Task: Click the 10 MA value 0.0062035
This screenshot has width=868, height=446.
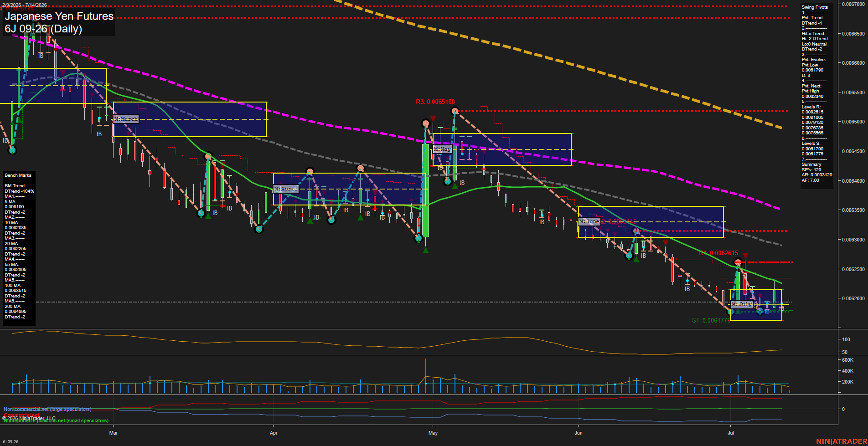Action: click(x=15, y=228)
